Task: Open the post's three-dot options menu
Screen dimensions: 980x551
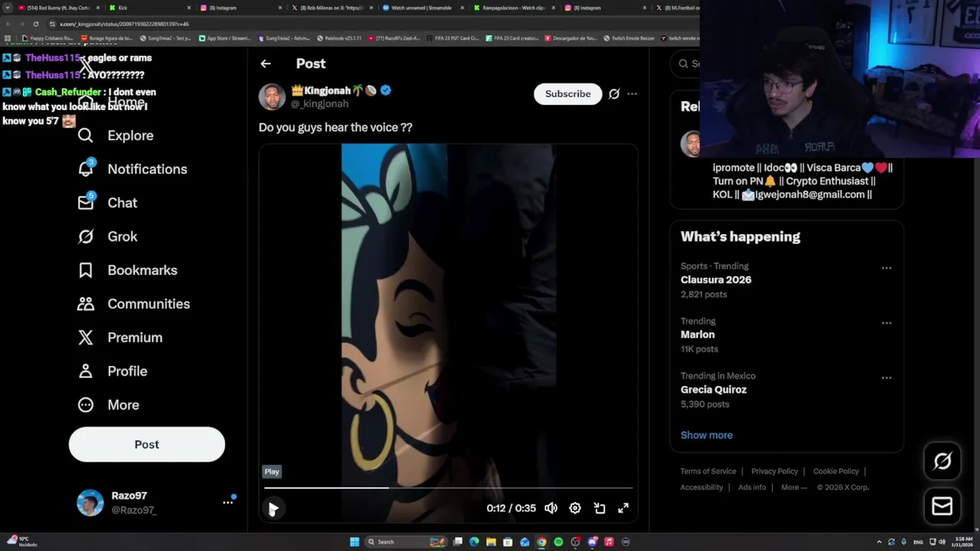Action: [632, 93]
